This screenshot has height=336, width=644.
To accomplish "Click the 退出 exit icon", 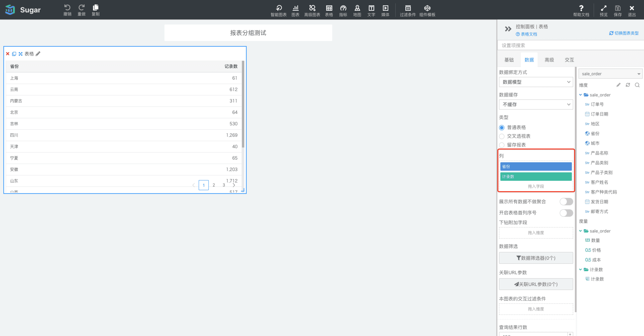I will [632, 11].
